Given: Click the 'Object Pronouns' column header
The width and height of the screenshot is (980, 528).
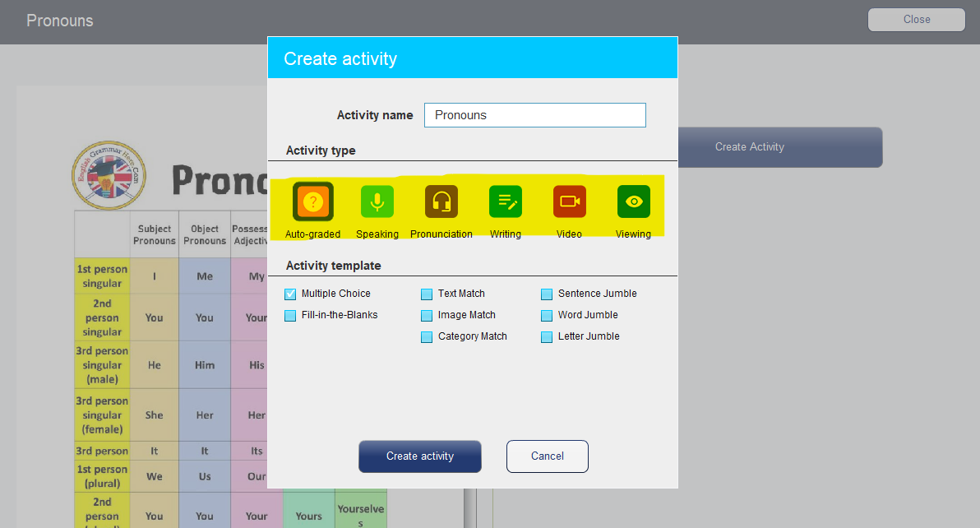Looking at the screenshot, I should (x=205, y=234).
